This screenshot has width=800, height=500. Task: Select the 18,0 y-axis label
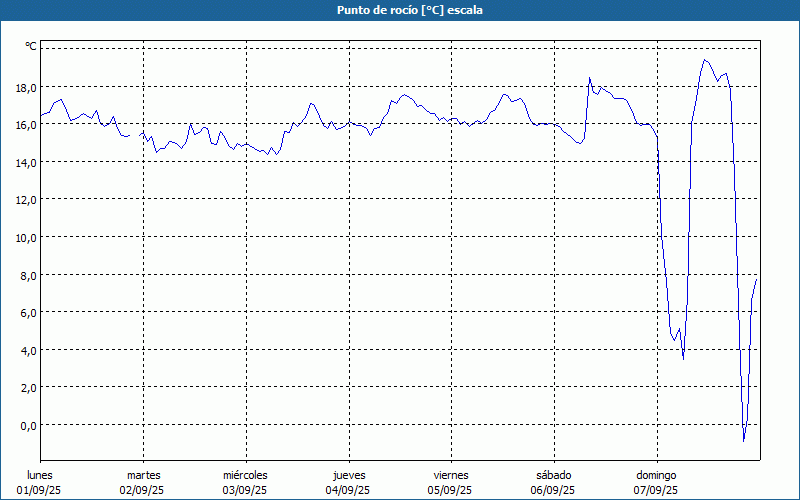[26, 87]
